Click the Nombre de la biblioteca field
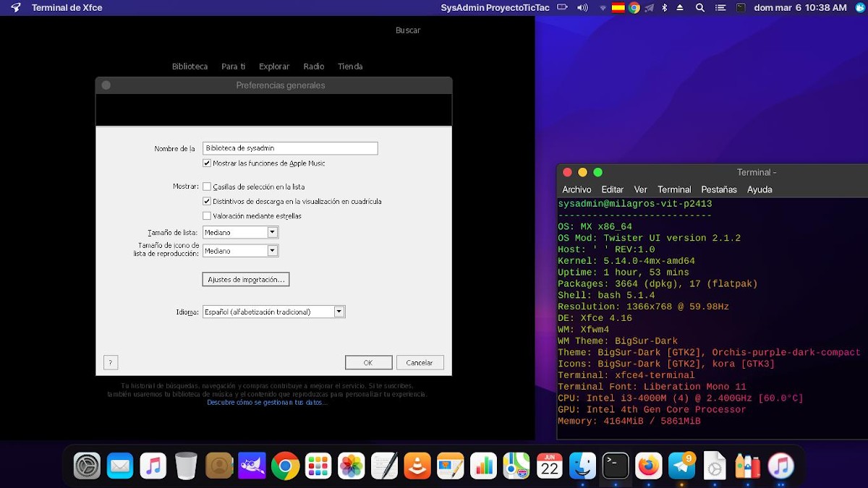 290,148
